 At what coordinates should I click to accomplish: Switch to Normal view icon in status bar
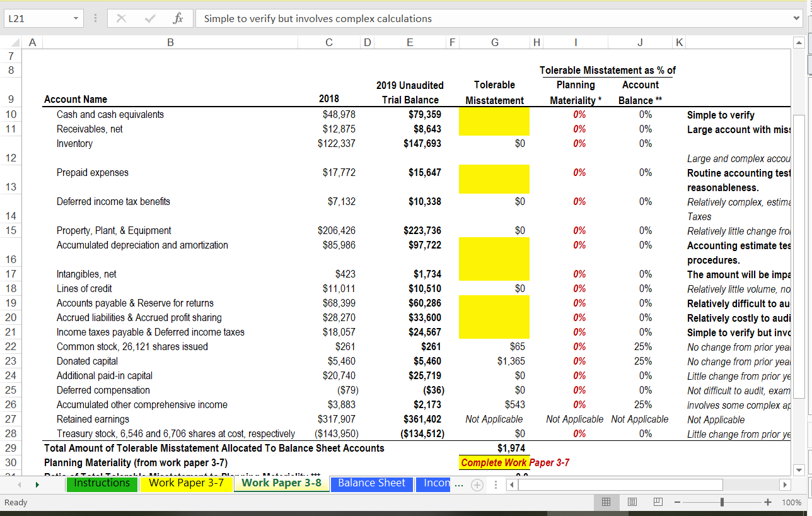[x=606, y=503]
